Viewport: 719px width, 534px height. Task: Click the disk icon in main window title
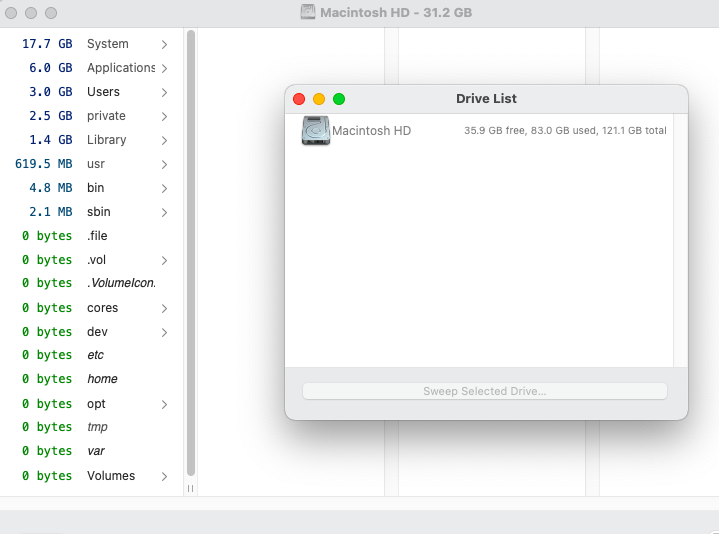point(308,12)
